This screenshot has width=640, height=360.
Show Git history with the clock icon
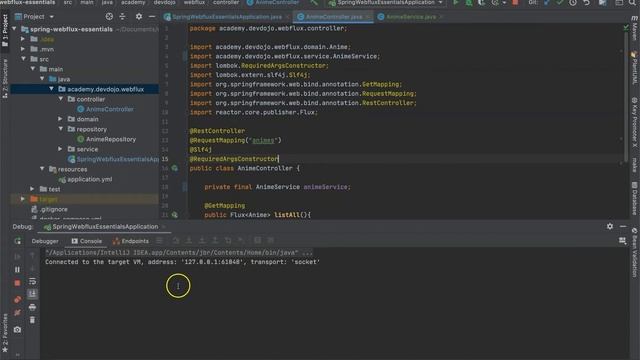(x=573, y=2)
